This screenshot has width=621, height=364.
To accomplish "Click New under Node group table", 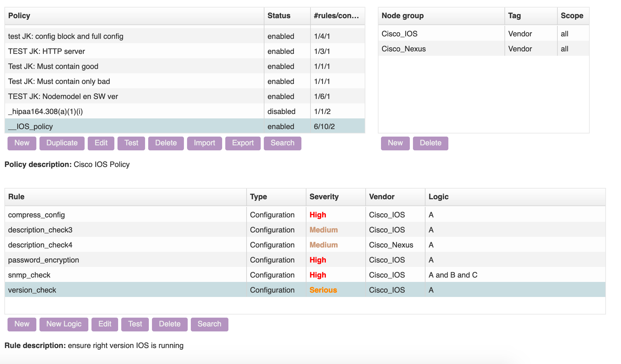I will [x=395, y=143].
